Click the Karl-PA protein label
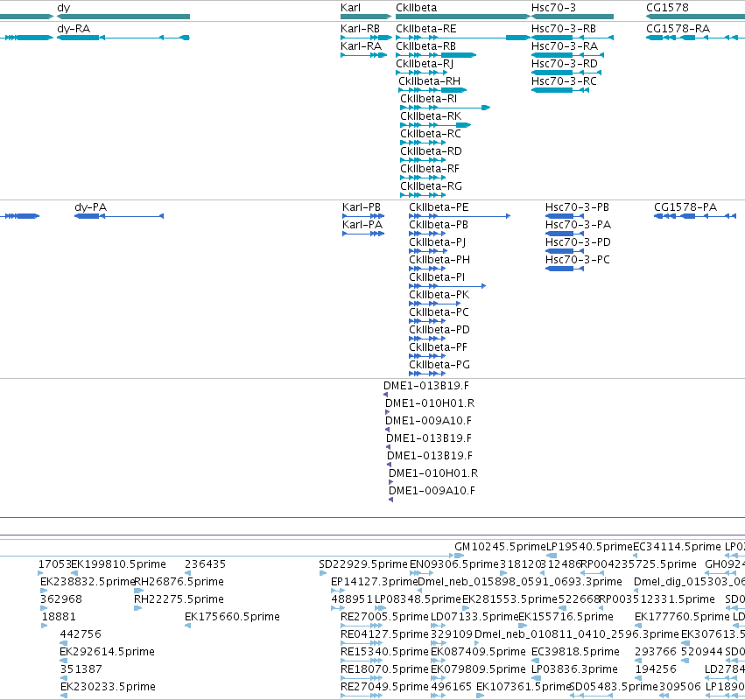Viewport: 745px width, 700px height. point(362,225)
